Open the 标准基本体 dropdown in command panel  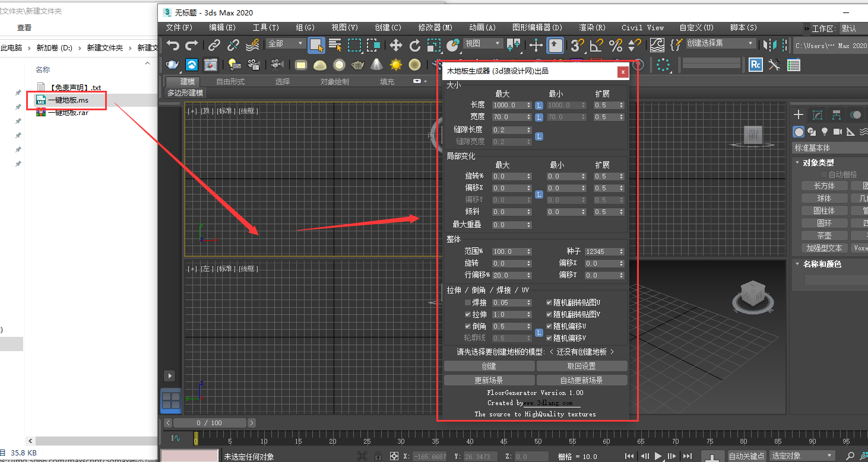pyautogui.click(x=830, y=148)
